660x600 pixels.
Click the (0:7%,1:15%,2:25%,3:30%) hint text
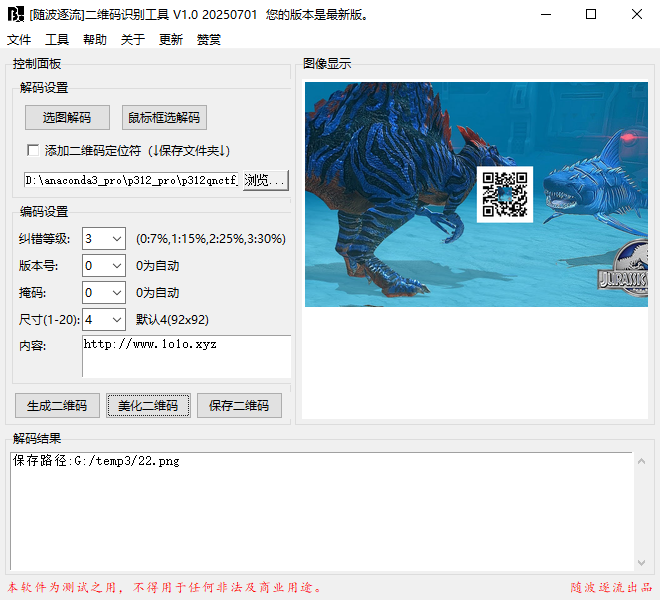click(210, 239)
